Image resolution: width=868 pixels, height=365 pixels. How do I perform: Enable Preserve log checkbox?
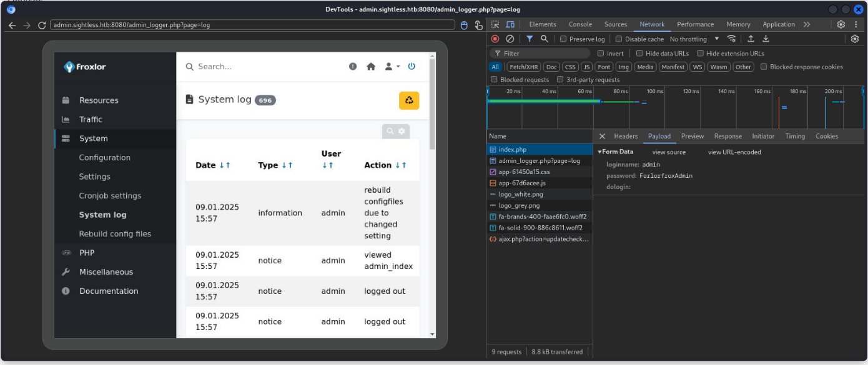coord(563,39)
